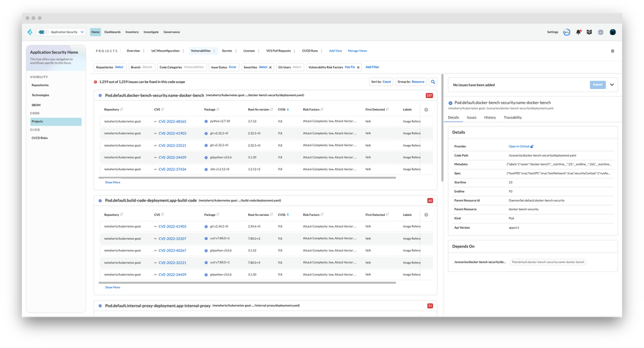Click the notifications bell icon
The height and width of the screenshot is (348, 644).
(x=578, y=32)
